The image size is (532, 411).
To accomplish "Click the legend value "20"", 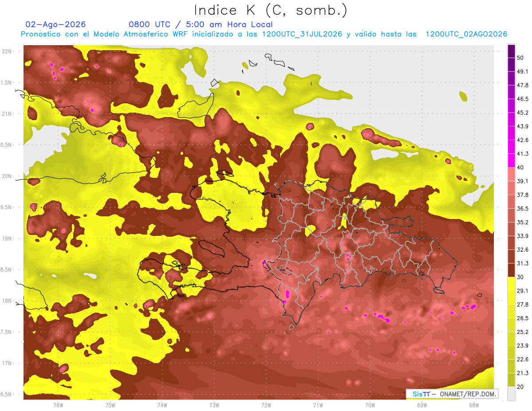I will (520, 387).
